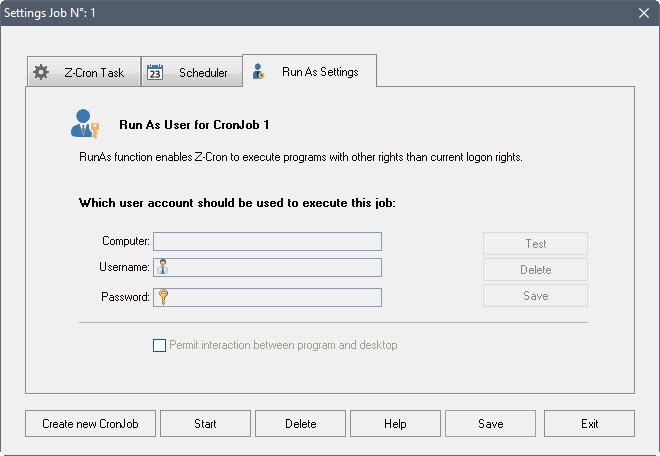Click the Test button
This screenshot has width=660, height=456.
535,244
